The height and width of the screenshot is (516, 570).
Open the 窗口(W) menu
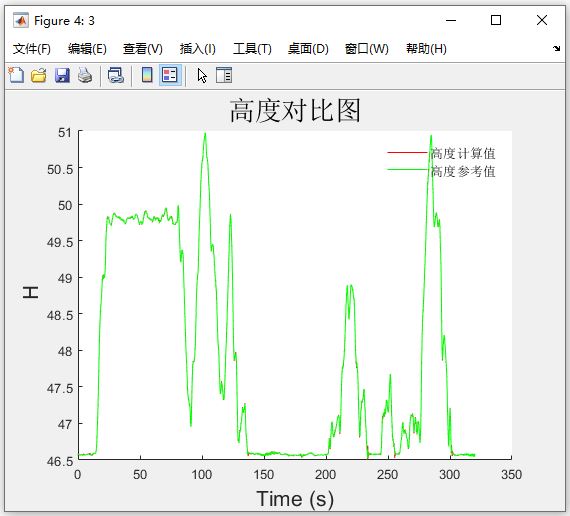tap(367, 49)
